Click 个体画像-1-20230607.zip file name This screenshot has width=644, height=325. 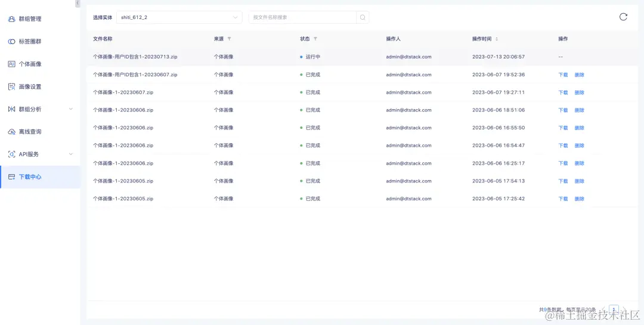123,92
